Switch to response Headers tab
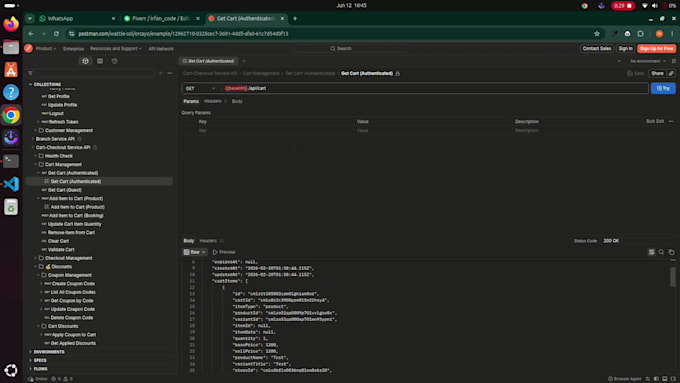The image size is (680, 383). 208,241
